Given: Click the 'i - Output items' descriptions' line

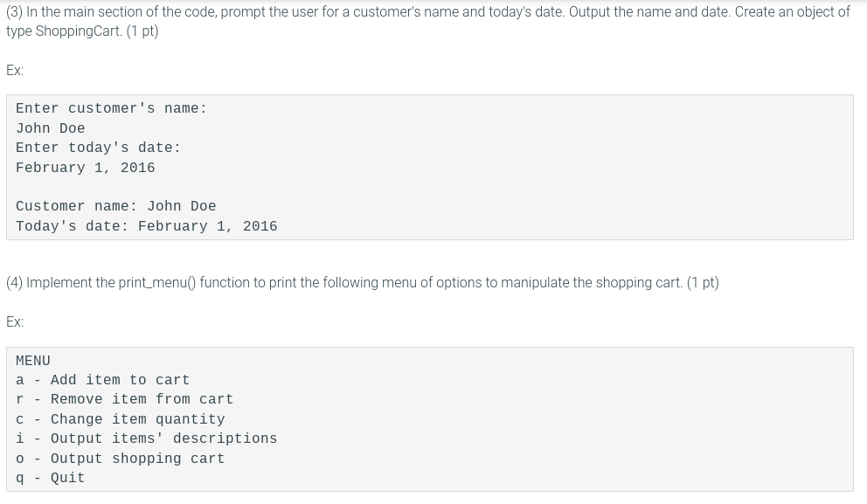Looking at the screenshot, I should point(147,438).
